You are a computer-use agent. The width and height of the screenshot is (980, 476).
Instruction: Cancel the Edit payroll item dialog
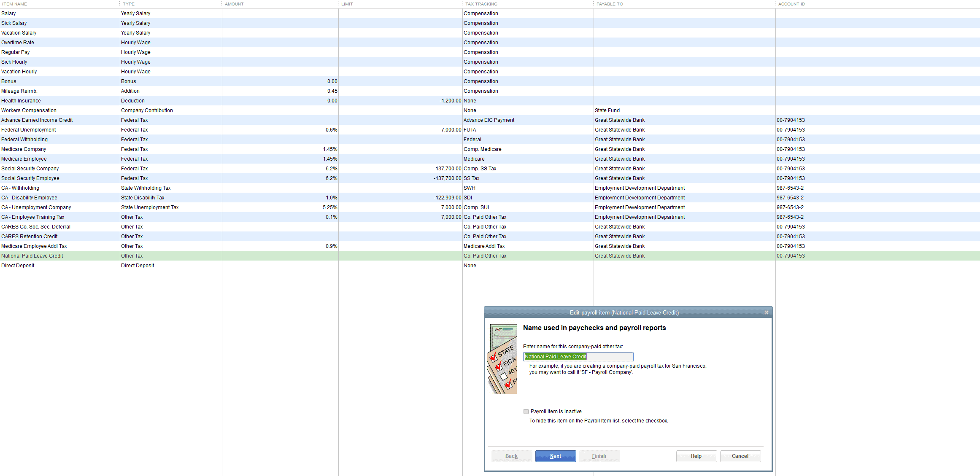740,456
